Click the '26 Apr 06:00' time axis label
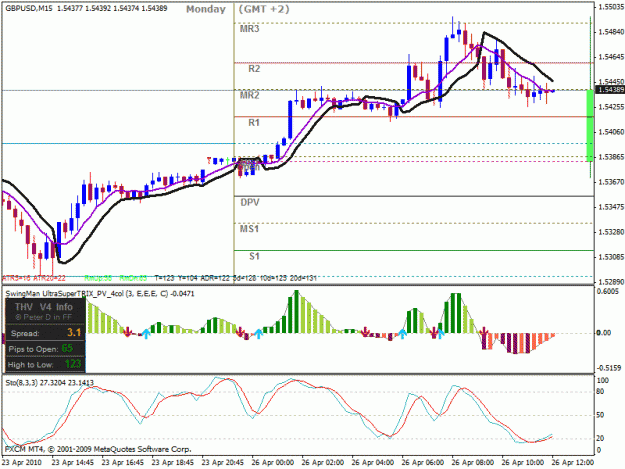The image size is (625, 469). (x=423, y=463)
